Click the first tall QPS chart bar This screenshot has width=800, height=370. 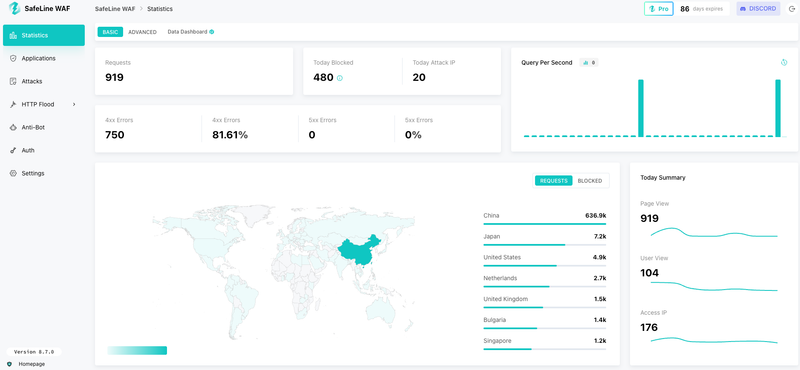point(641,108)
